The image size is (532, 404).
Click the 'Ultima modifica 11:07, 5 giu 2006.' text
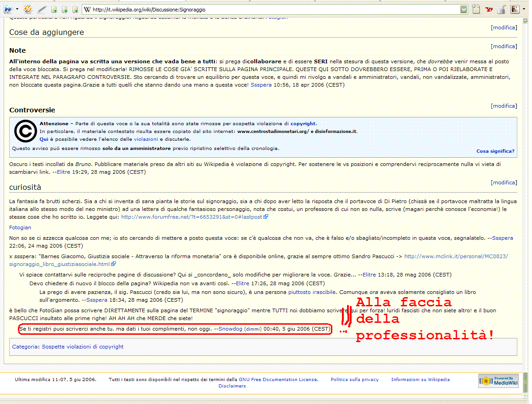click(x=56, y=380)
